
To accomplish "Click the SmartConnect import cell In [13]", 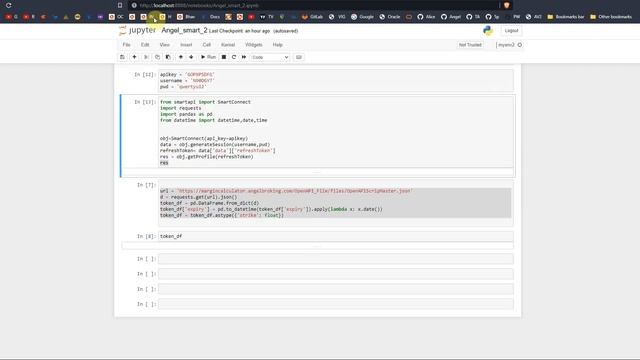I will 336,131.
